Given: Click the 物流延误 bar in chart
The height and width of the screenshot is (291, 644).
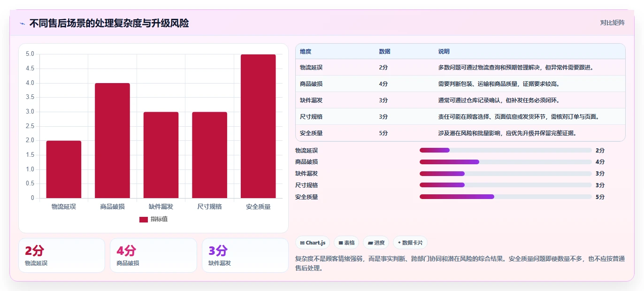Looking at the screenshot, I should coord(64,169).
